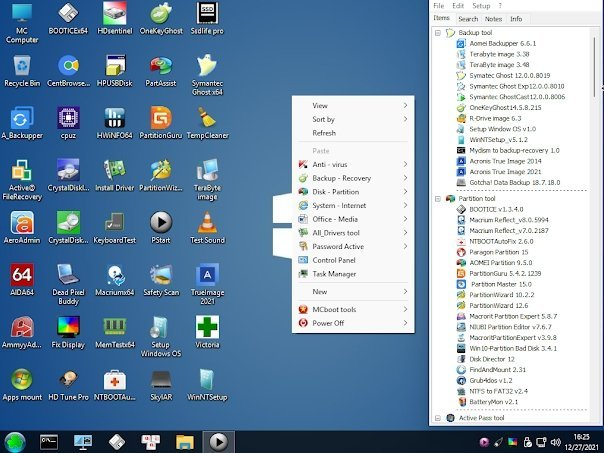Open PartAssist desktop icon
This screenshot has width=604, height=453.
pyautogui.click(x=161, y=71)
